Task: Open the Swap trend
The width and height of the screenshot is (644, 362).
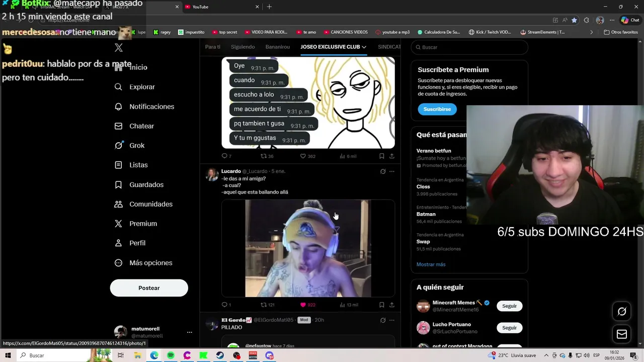Action: (423, 242)
